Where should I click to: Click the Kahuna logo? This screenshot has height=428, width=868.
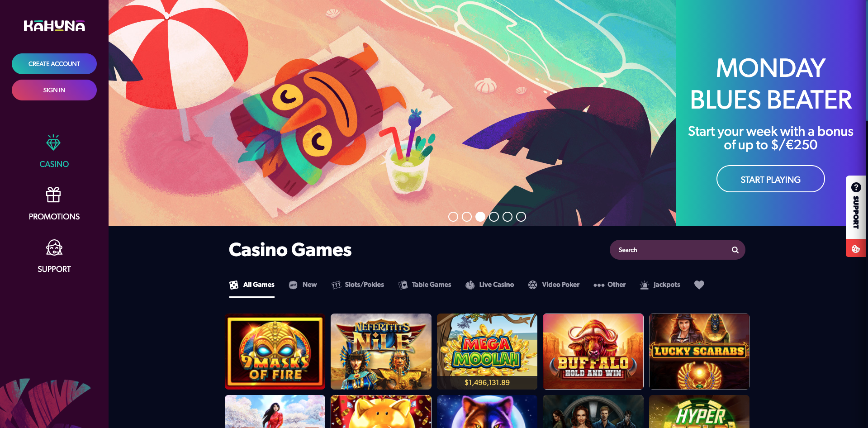coord(54,26)
